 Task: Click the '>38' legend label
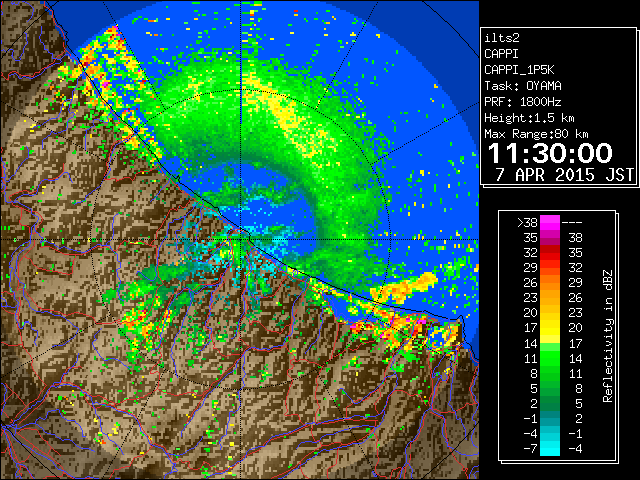tap(527, 223)
